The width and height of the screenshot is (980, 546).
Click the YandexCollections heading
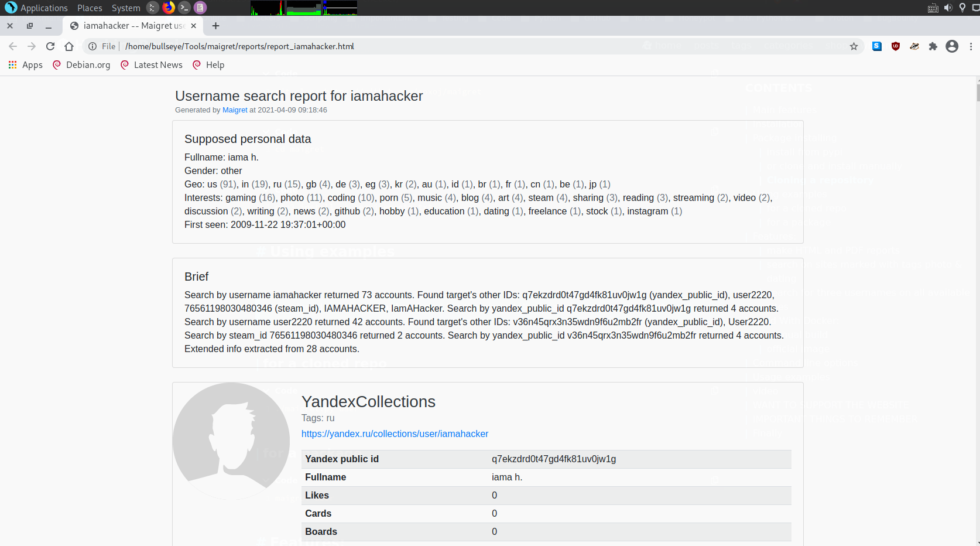[x=368, y=401]
